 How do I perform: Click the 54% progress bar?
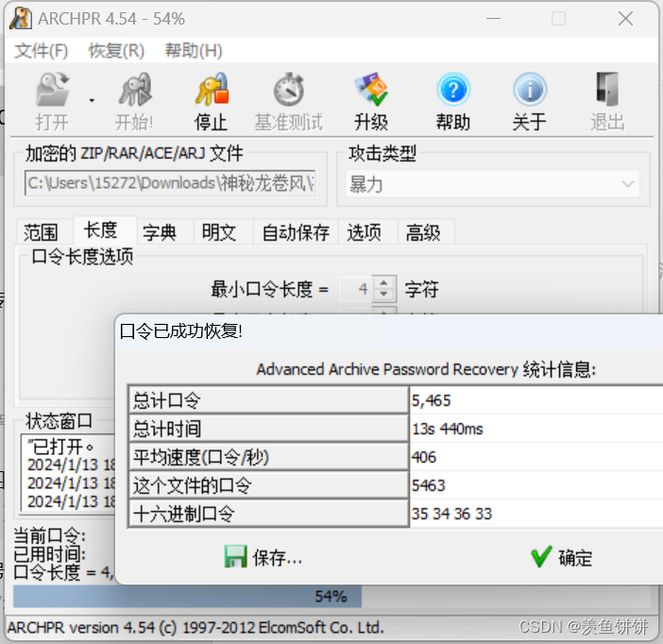tap(331, 596)
